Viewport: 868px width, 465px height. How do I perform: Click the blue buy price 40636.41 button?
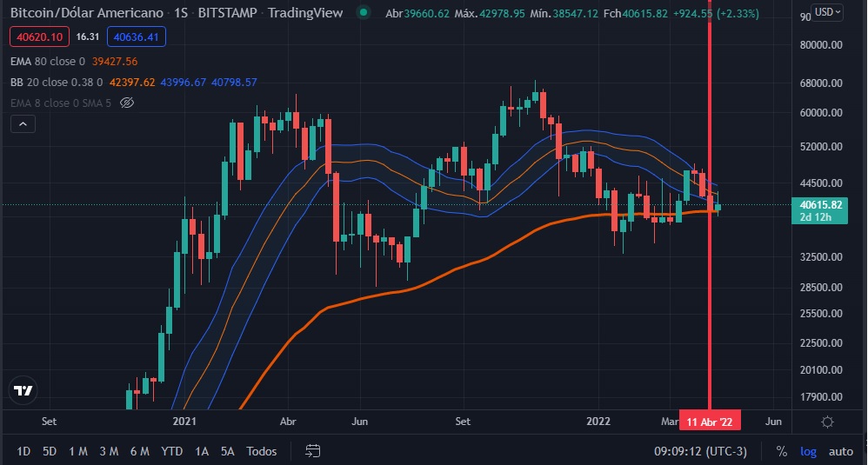137,37
